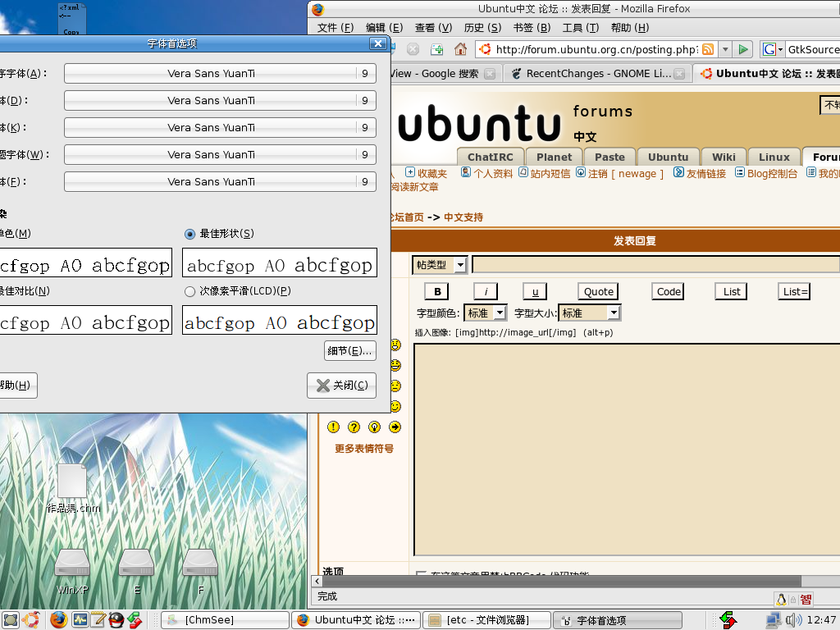Click the network monitor tray icon
Screen dimensions: 840x630
click(773, 620)
